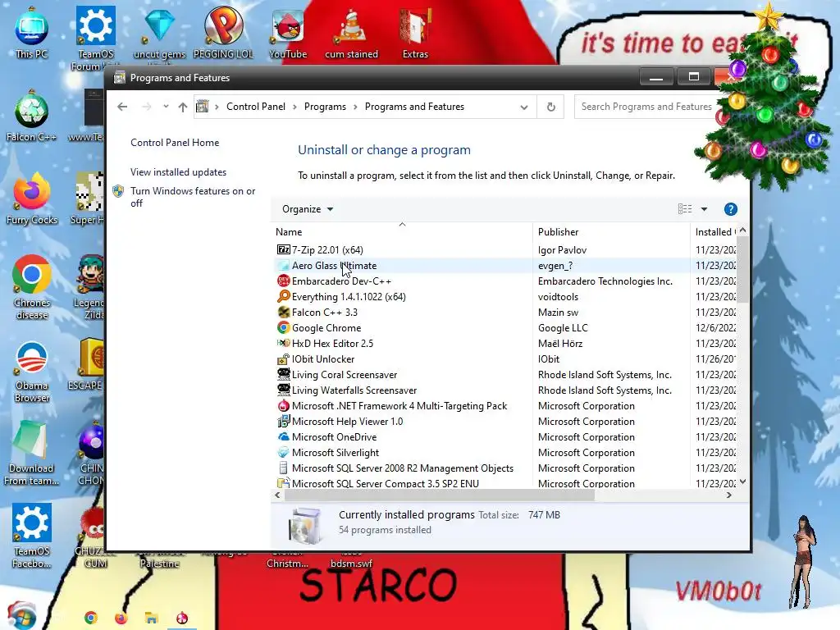Image resolution: width=840 pixels, height=630 pixels.
Task: Click the change view icon
Action: pyautogui.click(x=685, y=209)
